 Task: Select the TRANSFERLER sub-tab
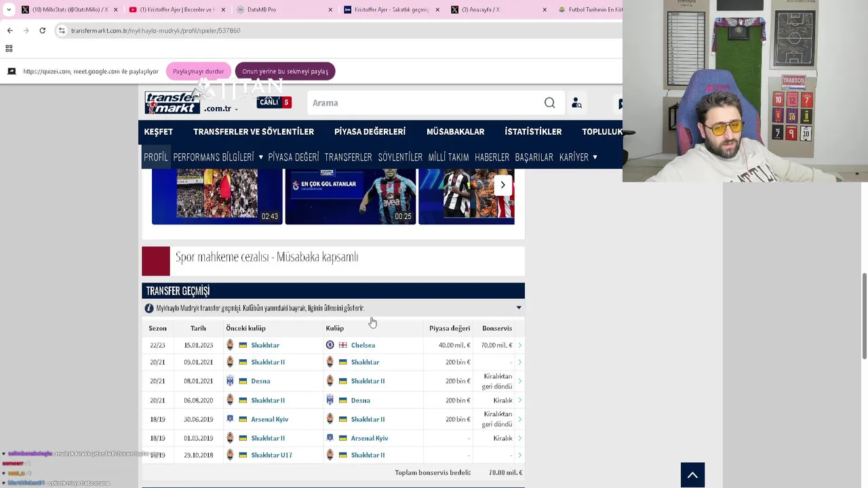tap(348, 157)
